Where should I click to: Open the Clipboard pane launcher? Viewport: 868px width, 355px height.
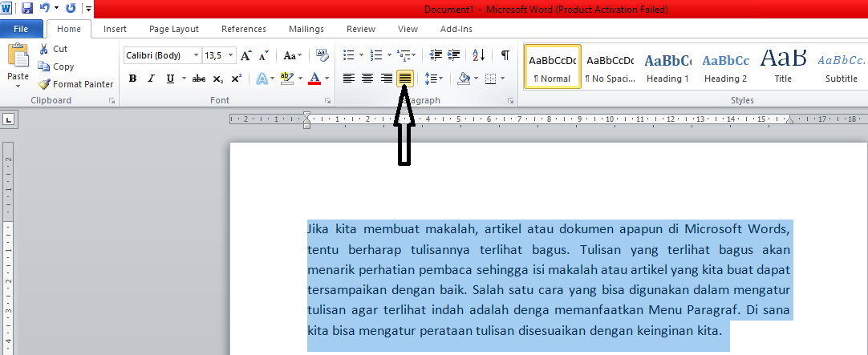[112, 101]
